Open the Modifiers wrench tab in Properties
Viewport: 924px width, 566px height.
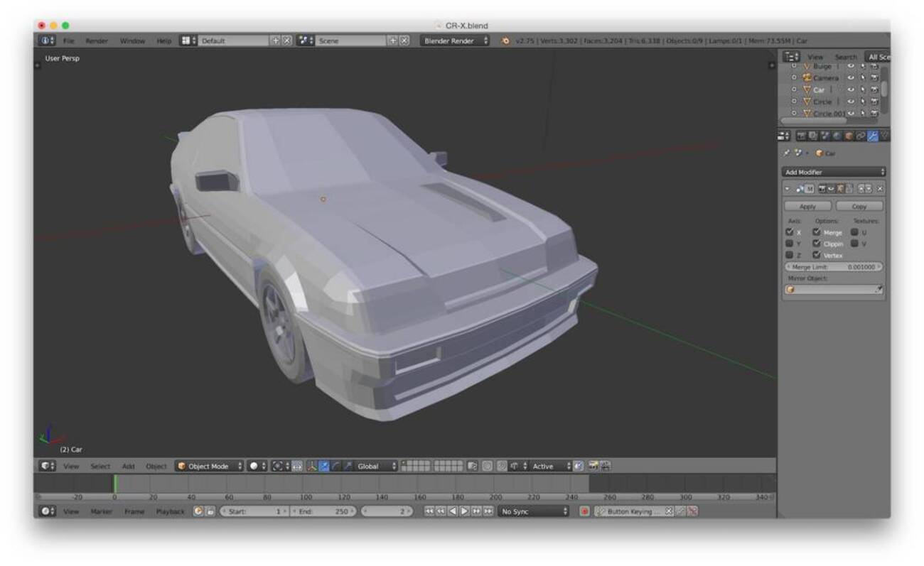pyautogui.click(x=872, y=136)
